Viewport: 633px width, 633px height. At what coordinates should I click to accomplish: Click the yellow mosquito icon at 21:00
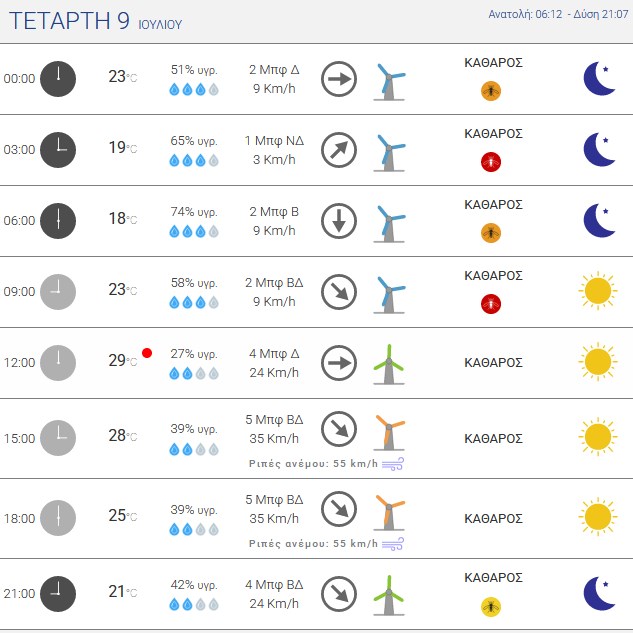491,606
